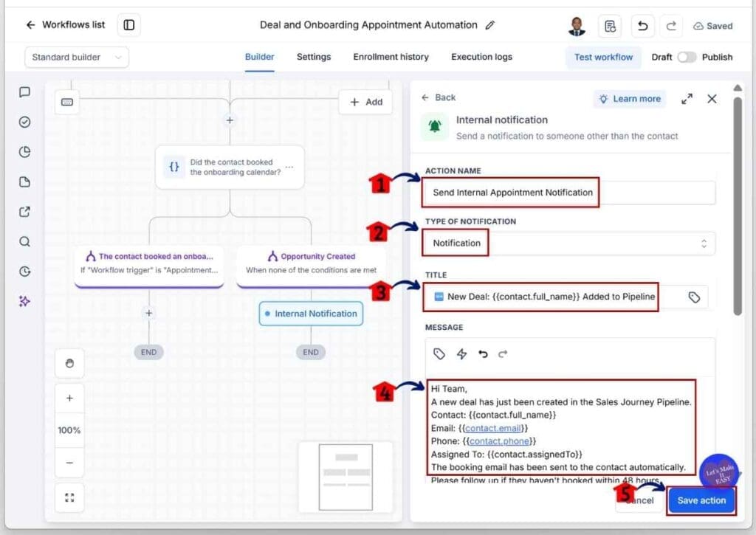Screen dimensions: 756x535
Task: Enable the hand pan tool
Action: click(x=69, y=363)
